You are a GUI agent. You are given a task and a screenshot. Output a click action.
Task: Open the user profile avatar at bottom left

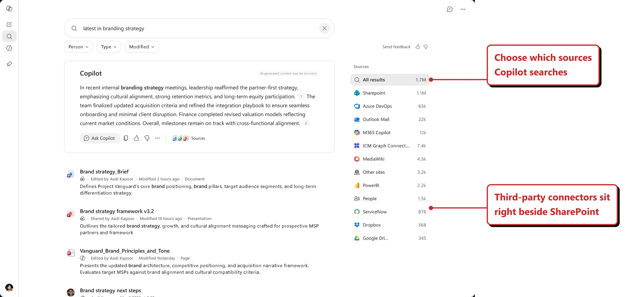[x=9, y=287]
